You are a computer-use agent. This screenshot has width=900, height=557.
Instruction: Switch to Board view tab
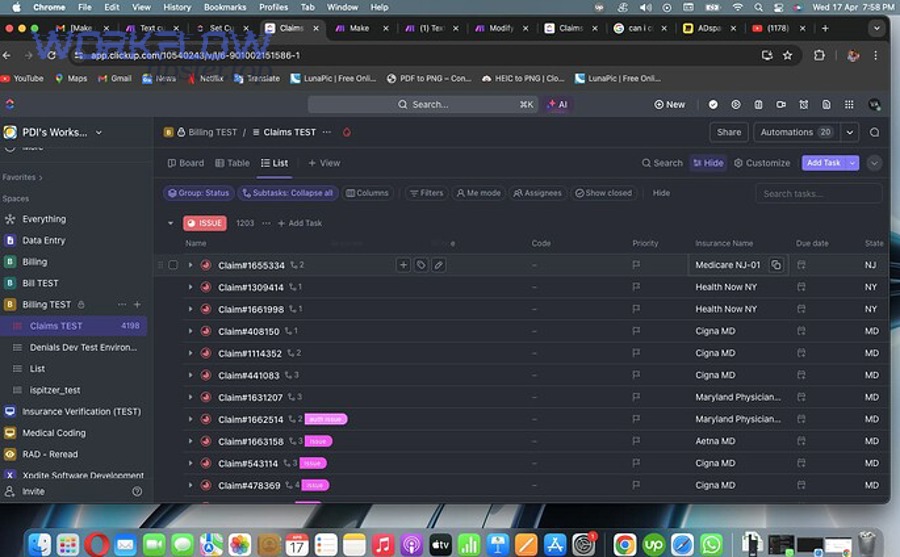click(185, 163)
